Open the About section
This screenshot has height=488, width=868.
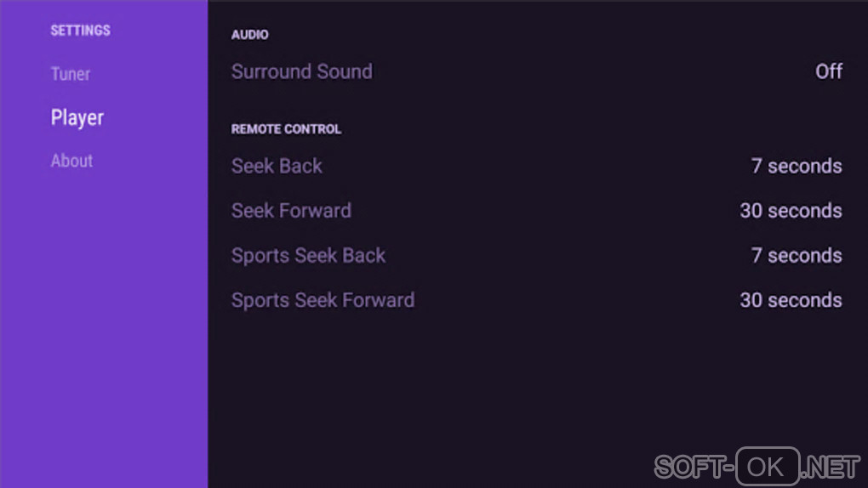tap(71, 161)
